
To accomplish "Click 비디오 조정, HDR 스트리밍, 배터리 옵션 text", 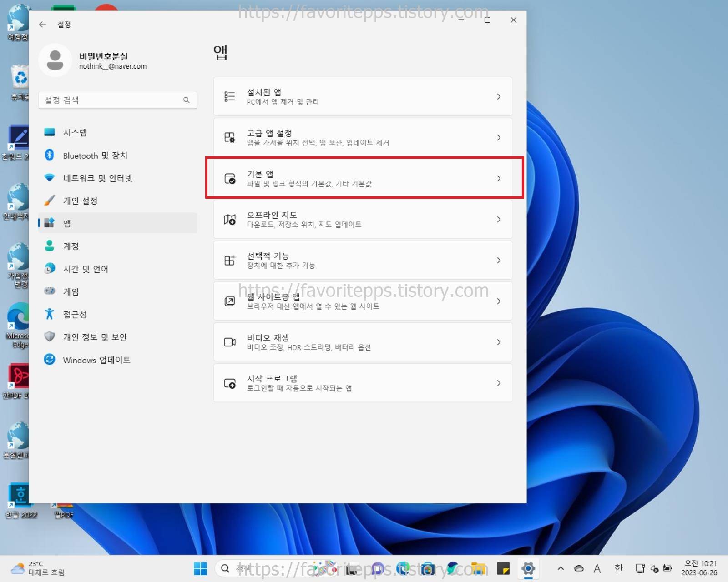I will pyautogui.click(x=308, y=347).
